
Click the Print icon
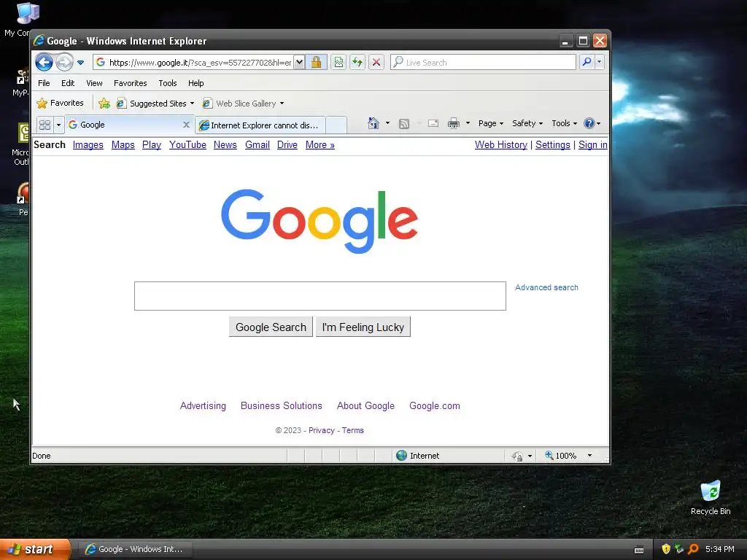point(454,123)
